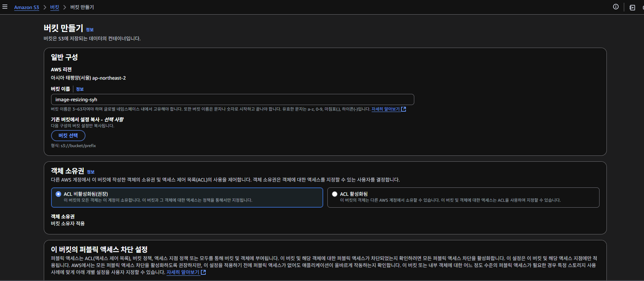644x281 pixels.
Task: Go to the 버킷 breadcrumb
Action: click(55, 7)
